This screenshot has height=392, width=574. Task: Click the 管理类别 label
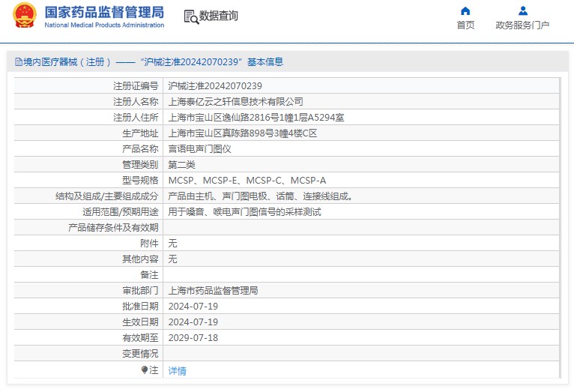click(140, 164)
